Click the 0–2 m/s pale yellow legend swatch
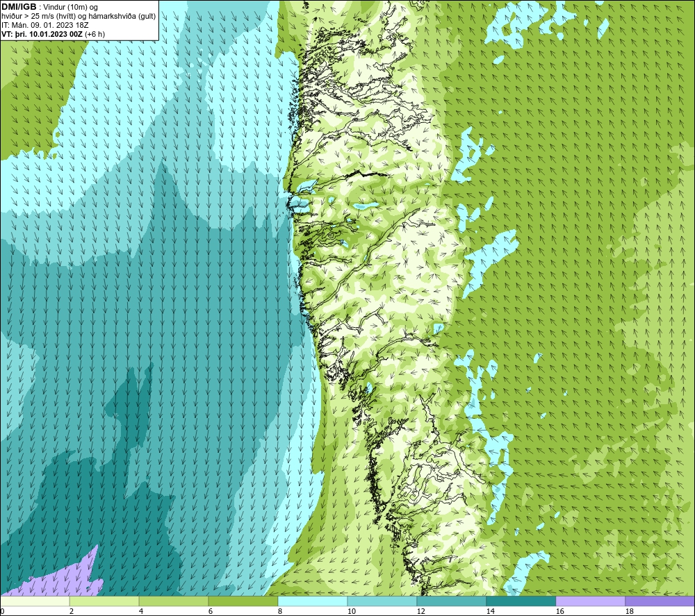 pyautogui.click(x=35, y=601)
